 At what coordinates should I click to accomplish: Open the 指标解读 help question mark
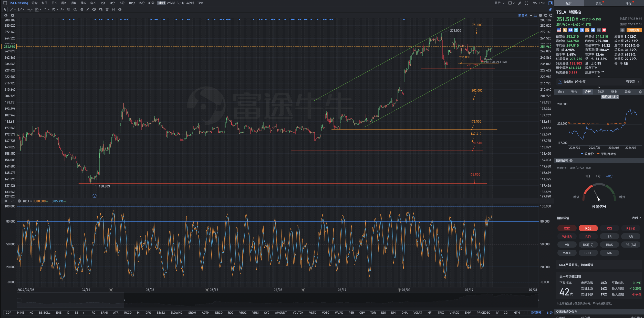[x=571, y=161]
